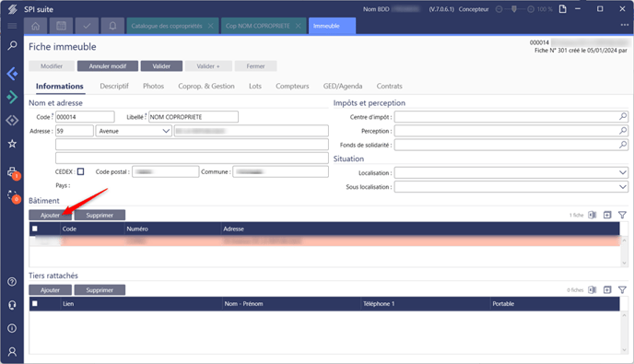Toggle select-all checkbox in Bâtiment table
The height and width of the screenshot is (364, 634).
point(35,229)
